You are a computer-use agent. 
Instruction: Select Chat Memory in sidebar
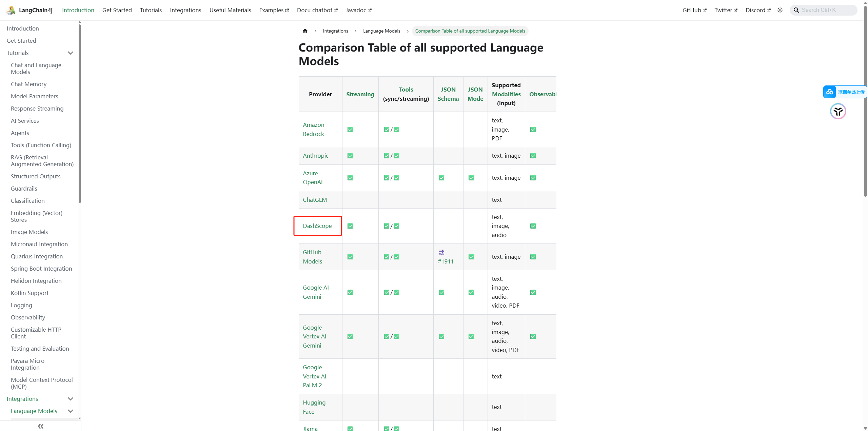pyautogui.click(x=28, y=84)
